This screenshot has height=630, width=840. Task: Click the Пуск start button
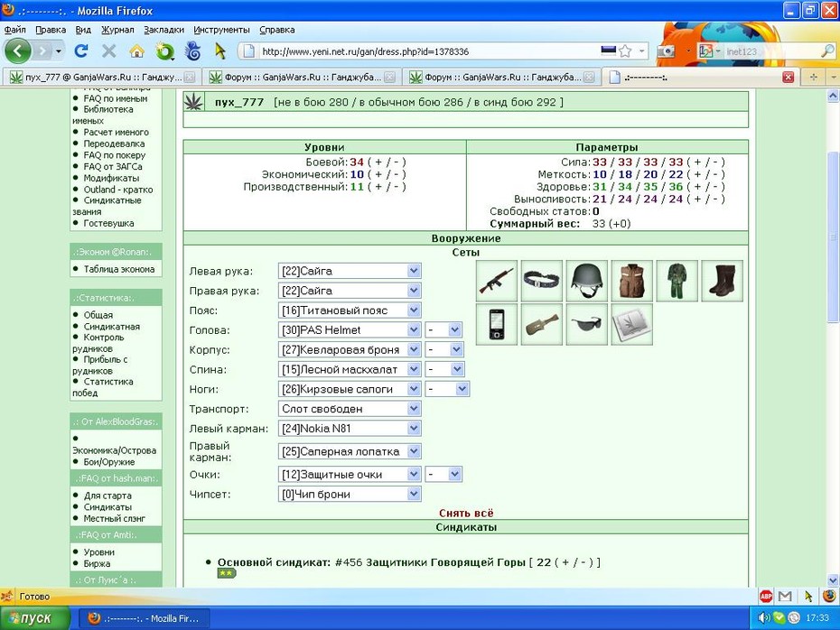(35, 618)
